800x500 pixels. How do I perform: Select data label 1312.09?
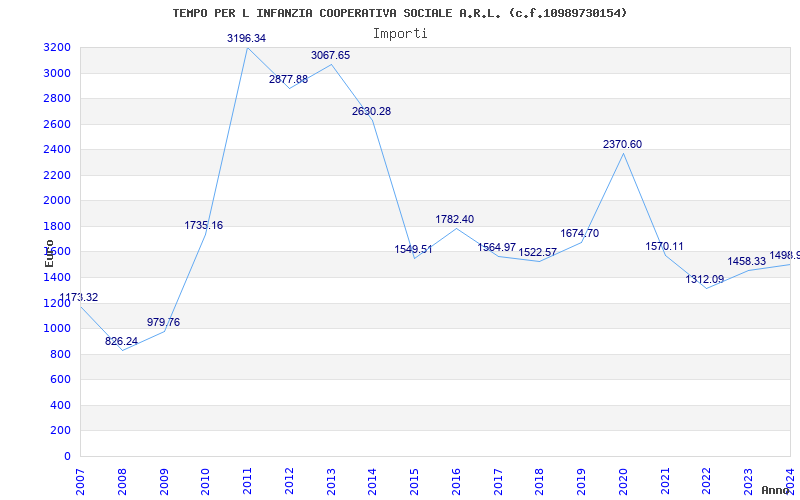[x=705, y=280]
